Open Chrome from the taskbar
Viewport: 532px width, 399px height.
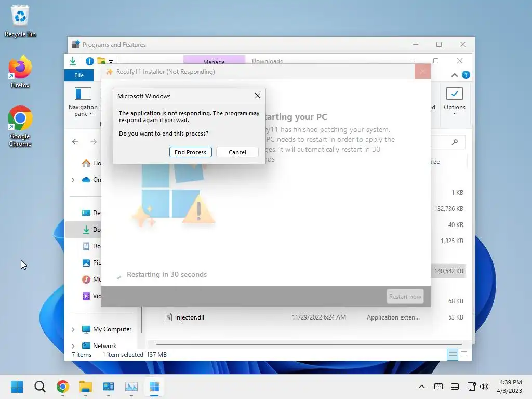[x=63, y=387]
